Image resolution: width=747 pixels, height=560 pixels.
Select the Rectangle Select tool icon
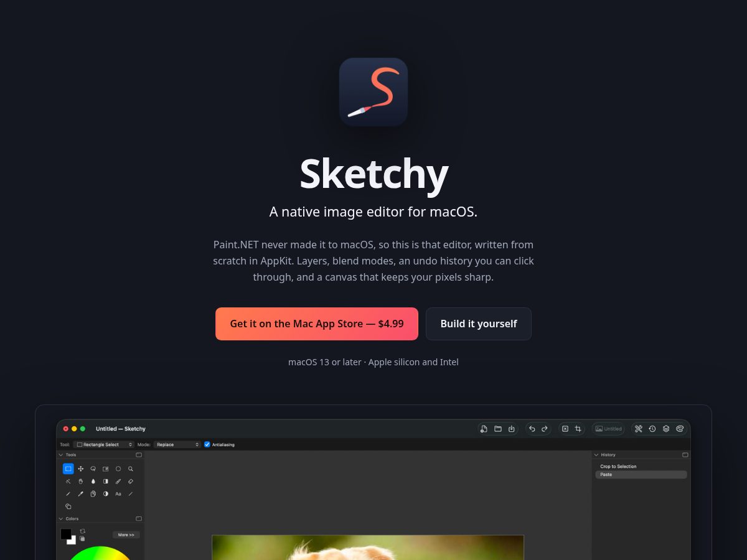tap(68, 469)
